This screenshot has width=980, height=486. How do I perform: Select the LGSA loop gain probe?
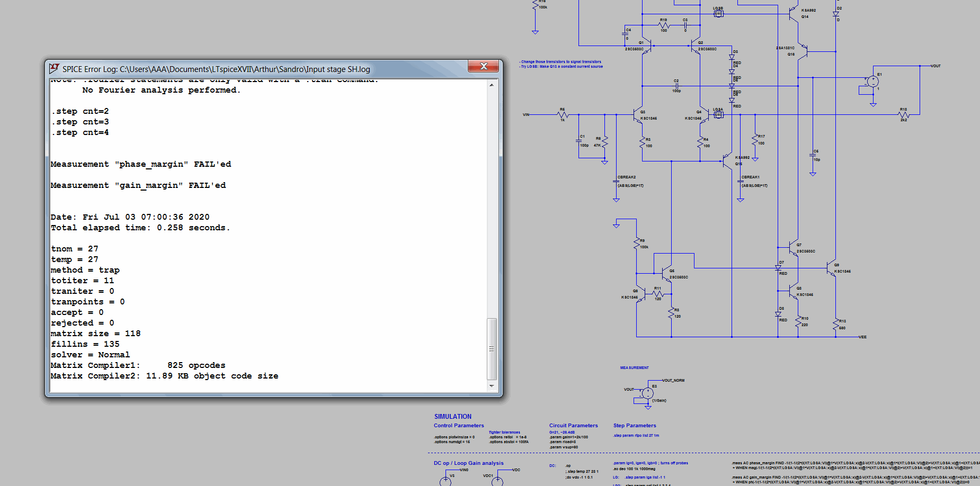[718, 114]
